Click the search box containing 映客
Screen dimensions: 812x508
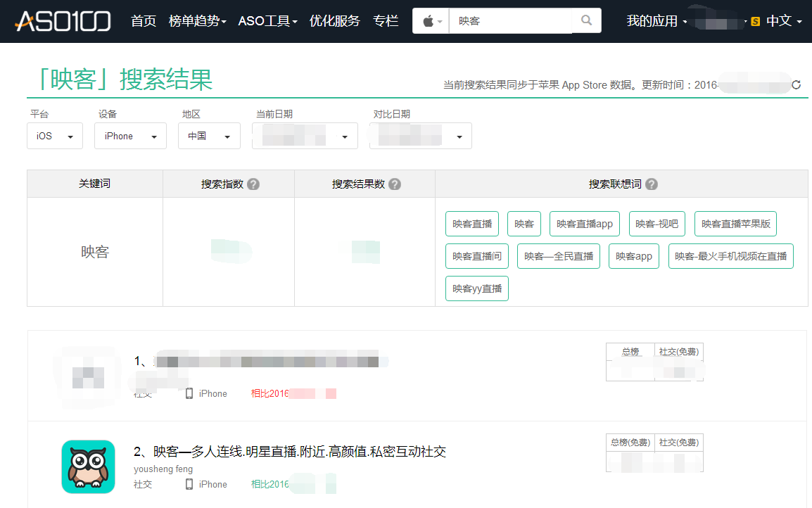(x=511, y=21)
